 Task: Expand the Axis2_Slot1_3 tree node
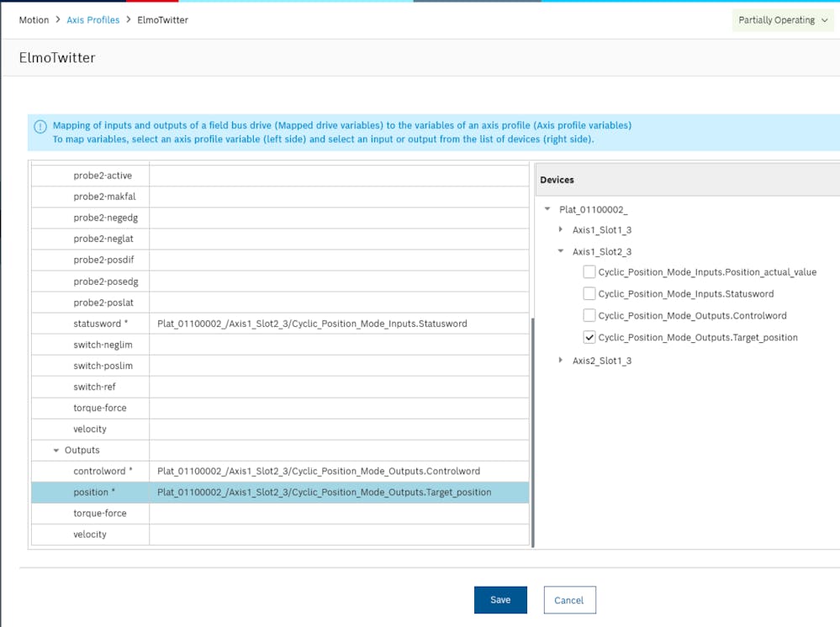pos(560,360)
